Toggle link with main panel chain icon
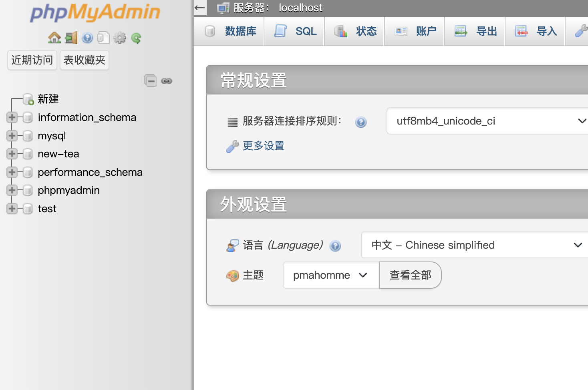 167,81
